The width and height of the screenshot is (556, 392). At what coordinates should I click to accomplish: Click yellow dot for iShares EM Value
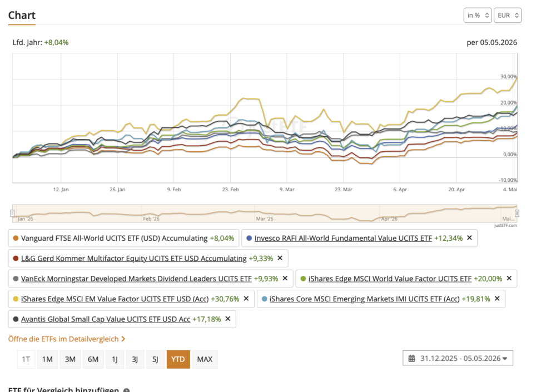16,299
